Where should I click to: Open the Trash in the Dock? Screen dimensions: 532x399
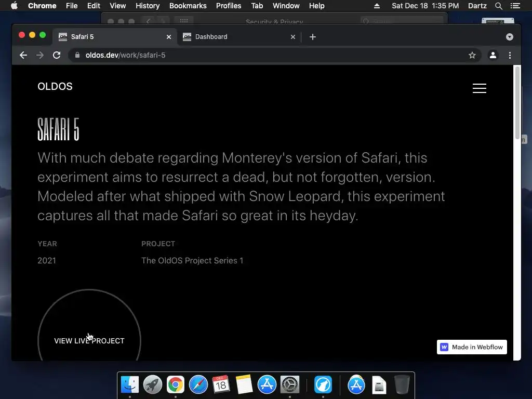(402, 384)
